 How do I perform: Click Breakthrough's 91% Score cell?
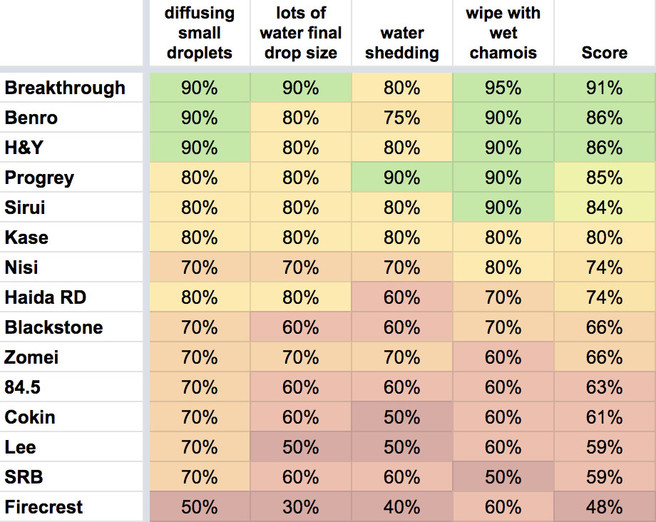coord(602,88)
